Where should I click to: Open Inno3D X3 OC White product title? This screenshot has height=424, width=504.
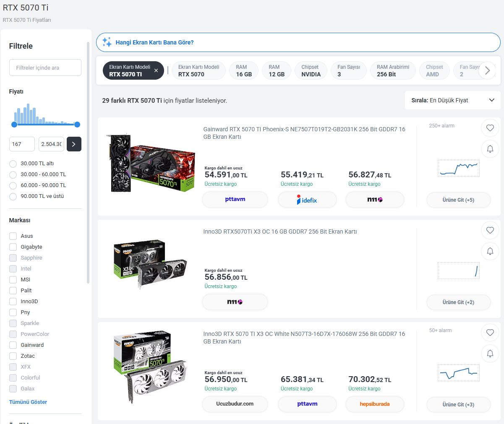[304, 338]
